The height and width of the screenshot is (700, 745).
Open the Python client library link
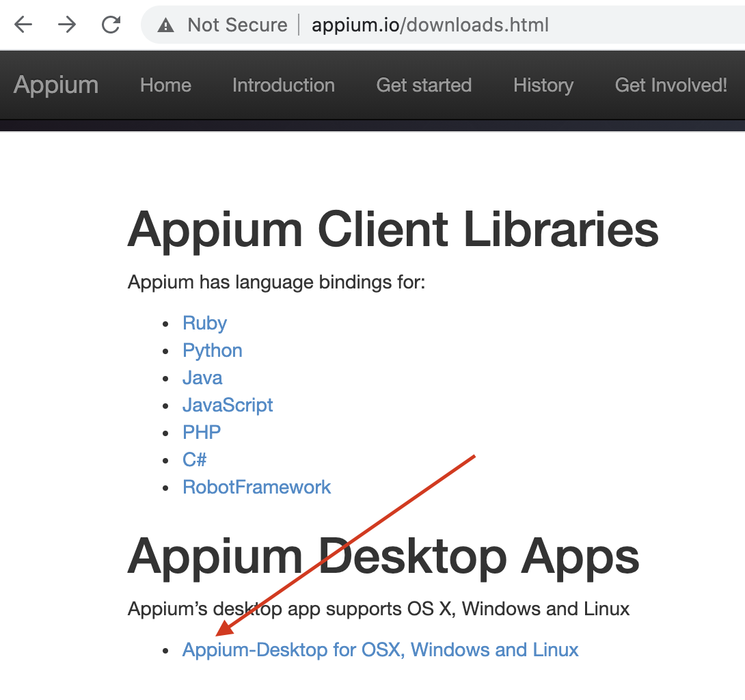click(213, 351)
